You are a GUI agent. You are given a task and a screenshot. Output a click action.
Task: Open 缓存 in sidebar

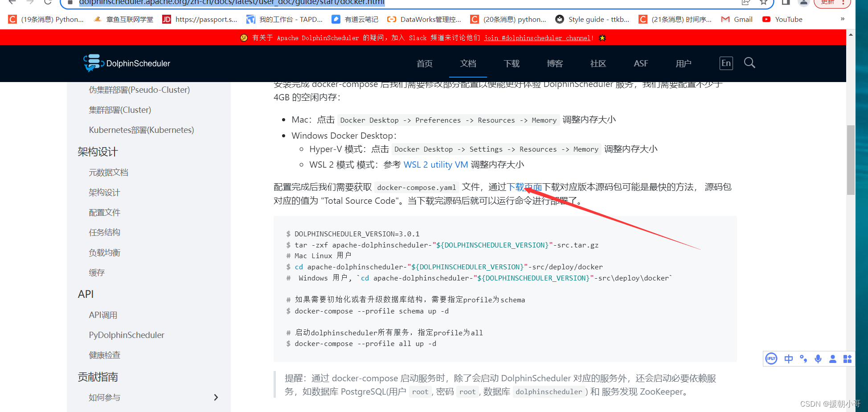click(x=96, y=272)
